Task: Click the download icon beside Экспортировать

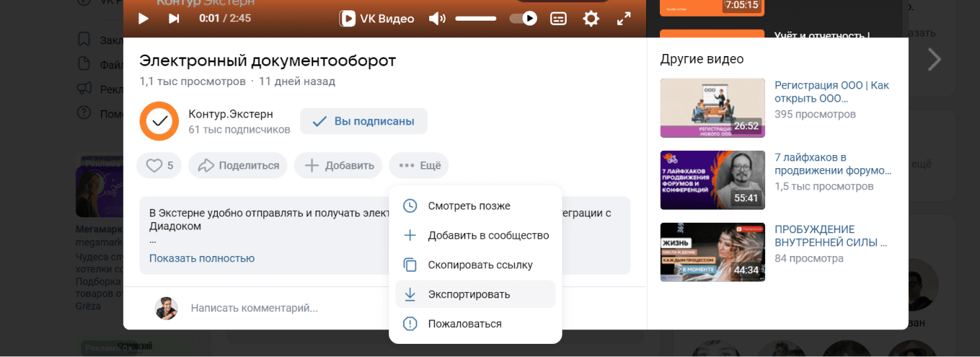Action: pyautogui.click(x=410, y=294)
